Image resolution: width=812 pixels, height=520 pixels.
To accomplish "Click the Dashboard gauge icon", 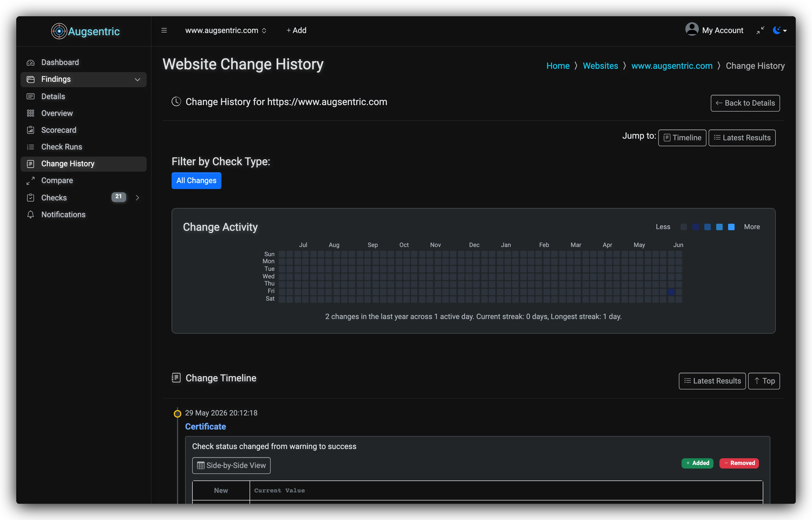I will click(31, 63).
